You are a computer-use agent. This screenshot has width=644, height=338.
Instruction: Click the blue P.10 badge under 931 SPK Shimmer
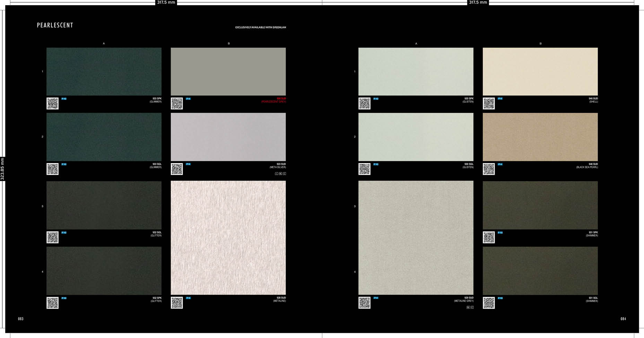500,233
